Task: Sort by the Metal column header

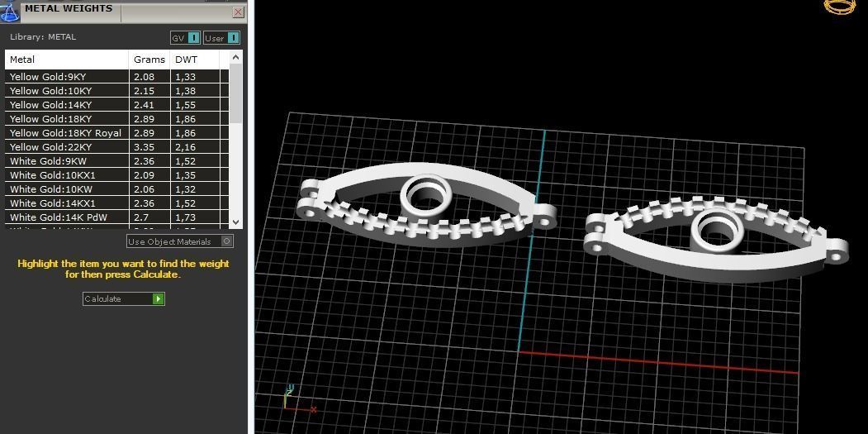Action: point(67,60)
